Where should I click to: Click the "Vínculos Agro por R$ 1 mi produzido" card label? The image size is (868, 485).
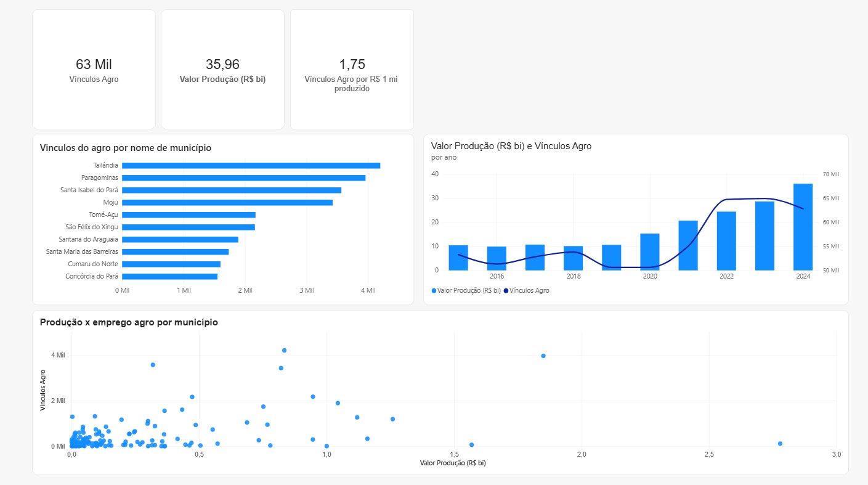(x=352, y=84)
